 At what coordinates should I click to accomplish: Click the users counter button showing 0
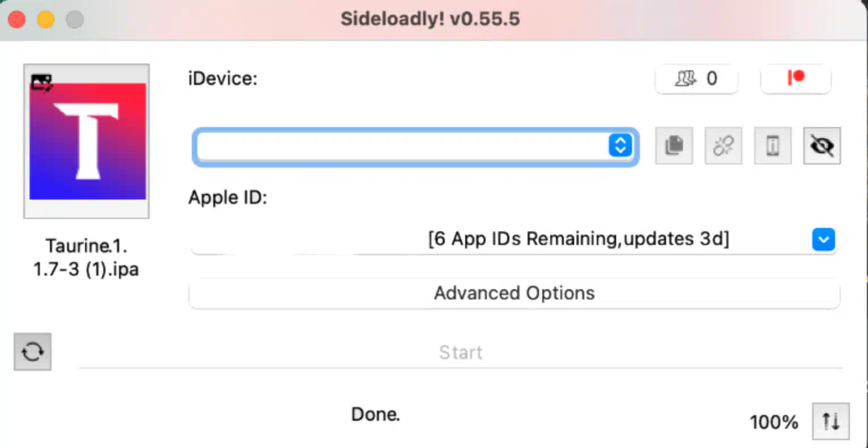(x=696, y=78)
